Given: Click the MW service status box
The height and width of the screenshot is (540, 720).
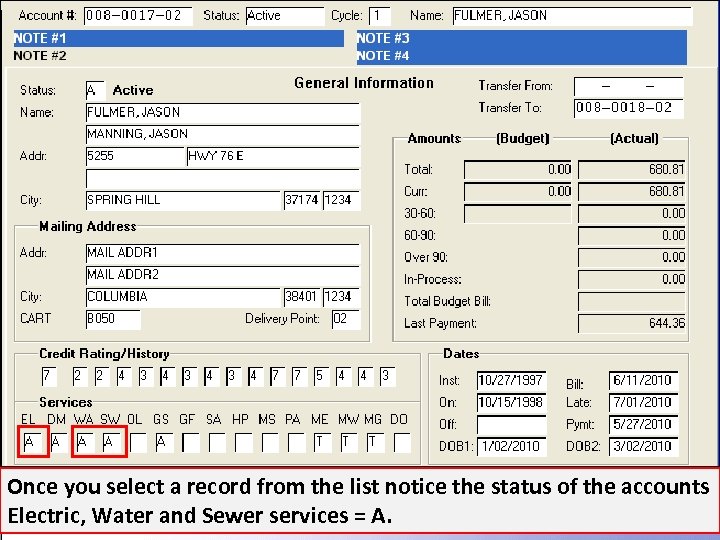Looking at the screenshot, I should (x=349, y=443).
